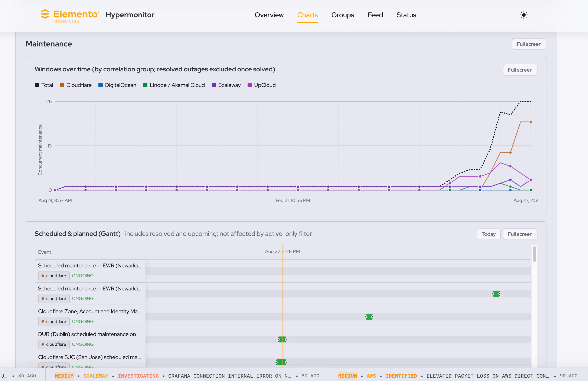Open the Overview tab
588x381 pixels.
pyautogui.click(x=269, y=15)
